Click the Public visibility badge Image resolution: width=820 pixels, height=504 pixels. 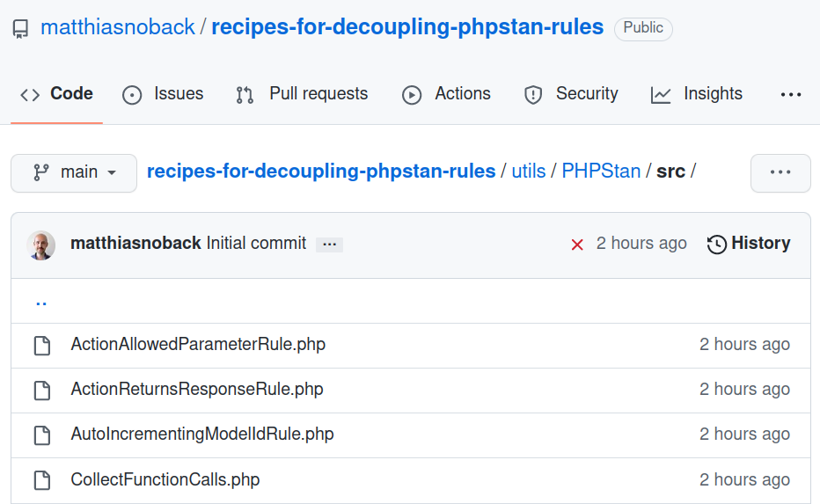click(643, 28)
